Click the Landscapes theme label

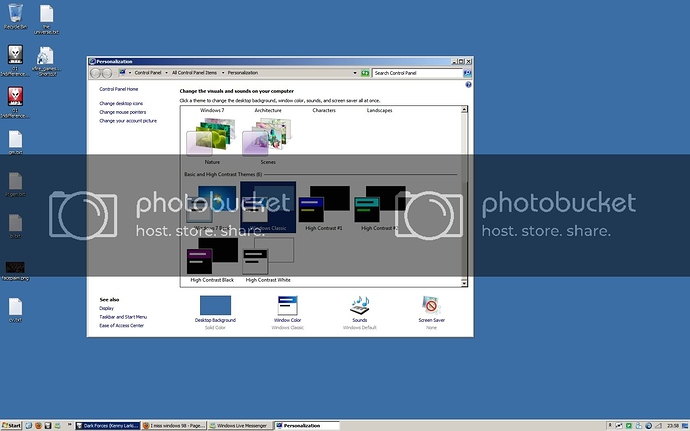(379, 111)
